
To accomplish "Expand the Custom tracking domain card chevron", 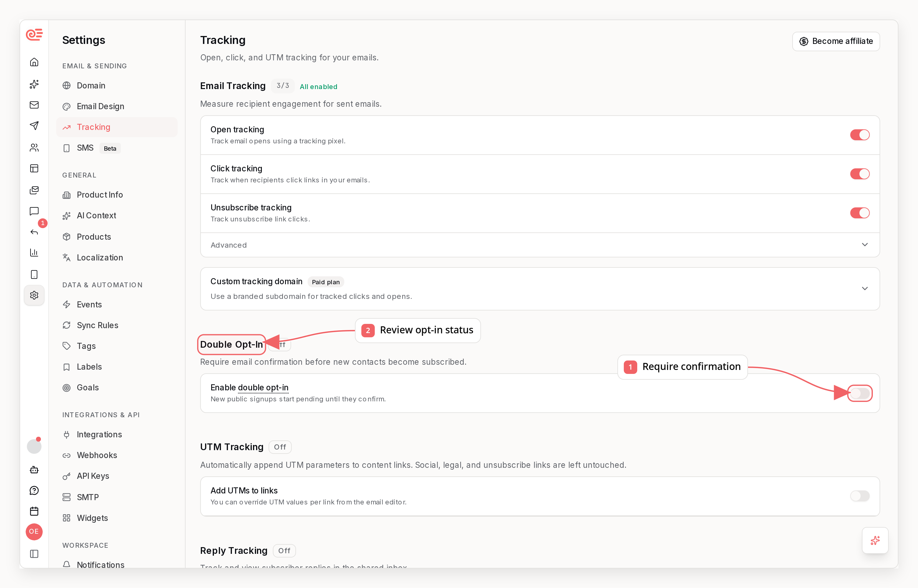I will tap(865, 288).
